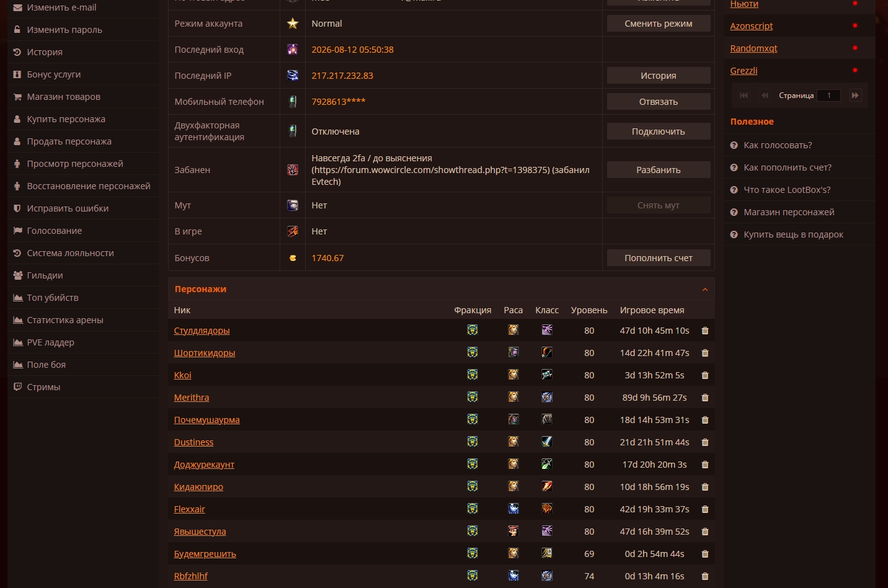Click gold coin icon in Бонусов row
This screenshot has width=888, height=588.
[293, 258]
